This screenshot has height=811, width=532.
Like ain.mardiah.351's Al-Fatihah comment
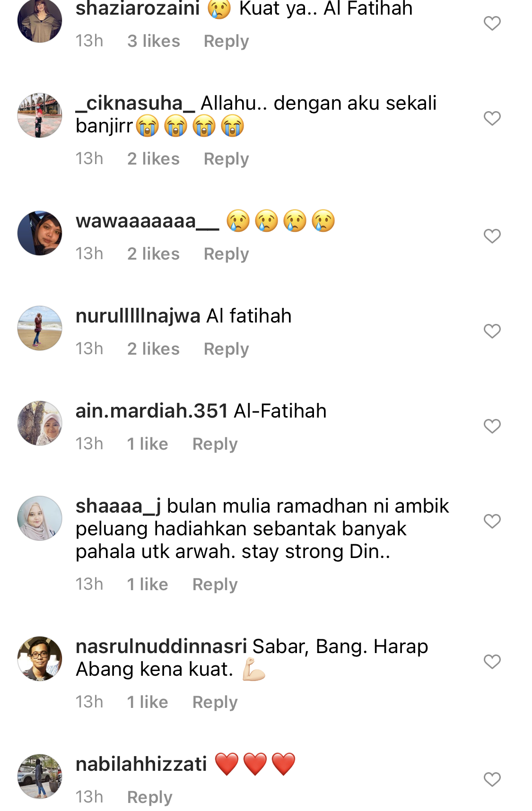click(x=492, y=426)
